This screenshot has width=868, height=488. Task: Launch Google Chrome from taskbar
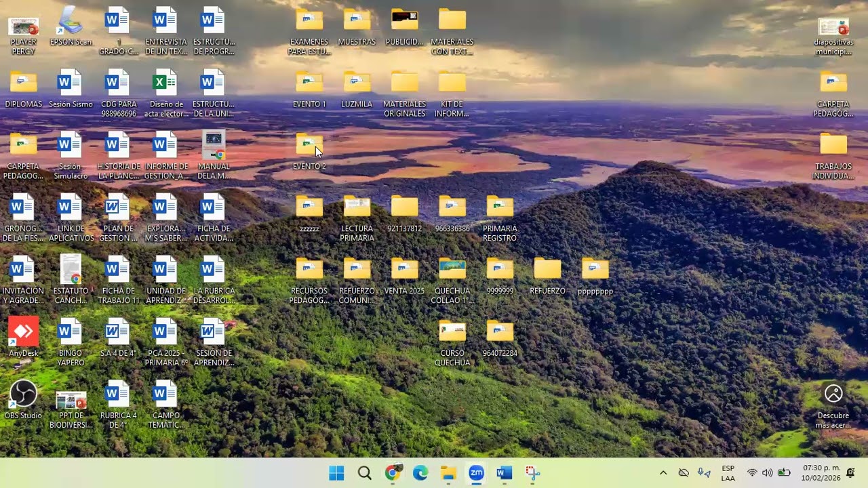(393, 473)
